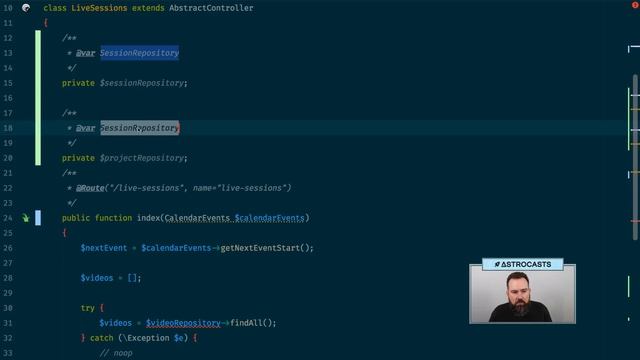
Task: Click the red error stripe mark on the scrollbar
Action: click(635, 221)
